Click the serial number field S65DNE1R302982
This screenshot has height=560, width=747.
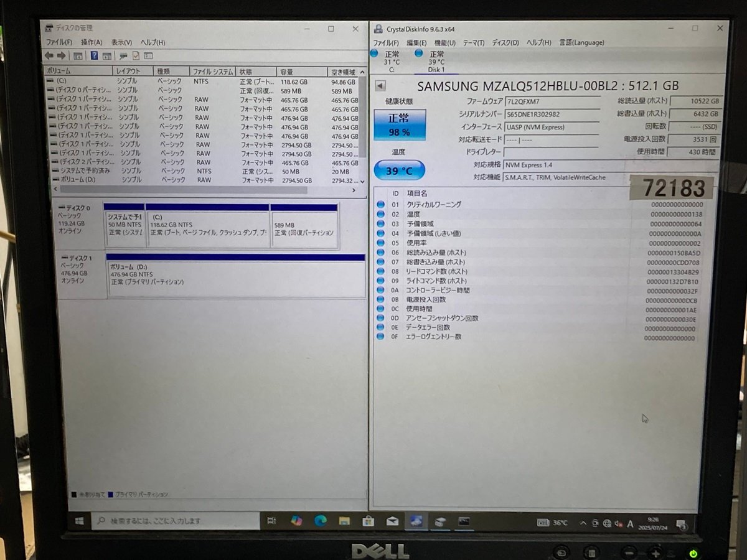point(552,114)
